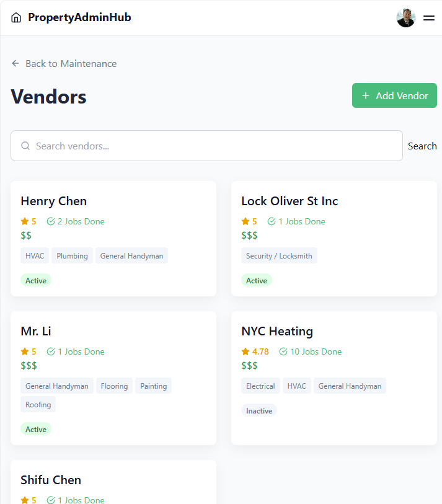Image resolution: width=442 pixels, height=504 pixels.
Task: Select the Painting tag on Mr. Li's card
Action: point(152,386)
